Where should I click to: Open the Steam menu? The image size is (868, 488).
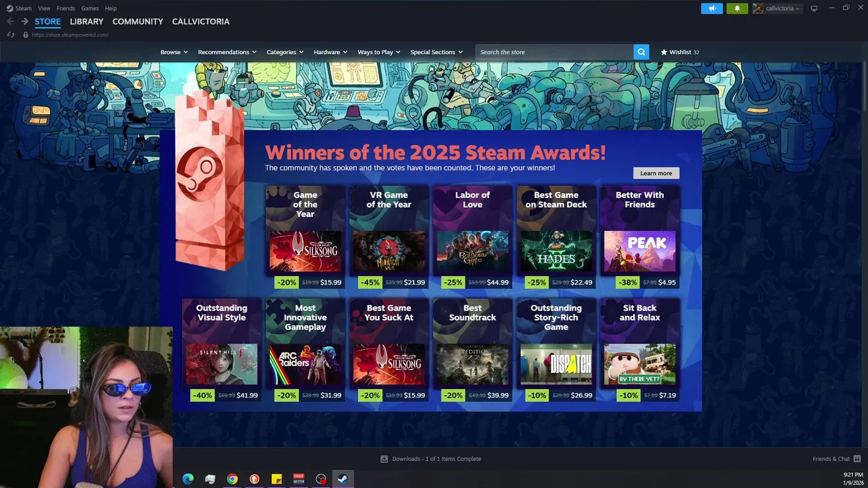23,8
